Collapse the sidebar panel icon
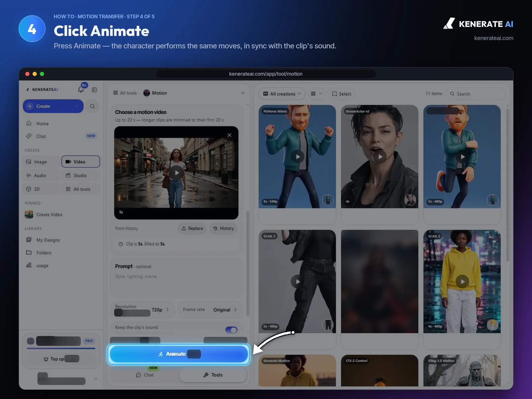The height and width of the screenshot is (399, 532). click(94, 90)
